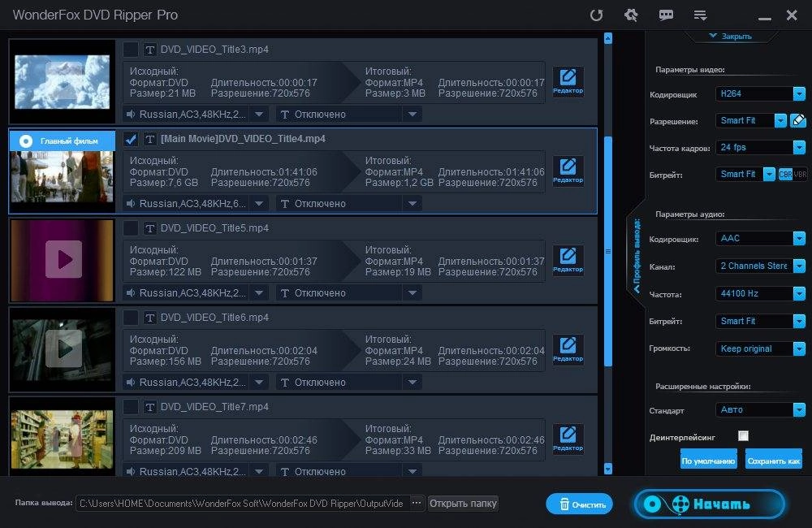Open editor for DVD_VIDEO_Title6.mp4
This screenshot has height=528, width=812.
(568, 350)
